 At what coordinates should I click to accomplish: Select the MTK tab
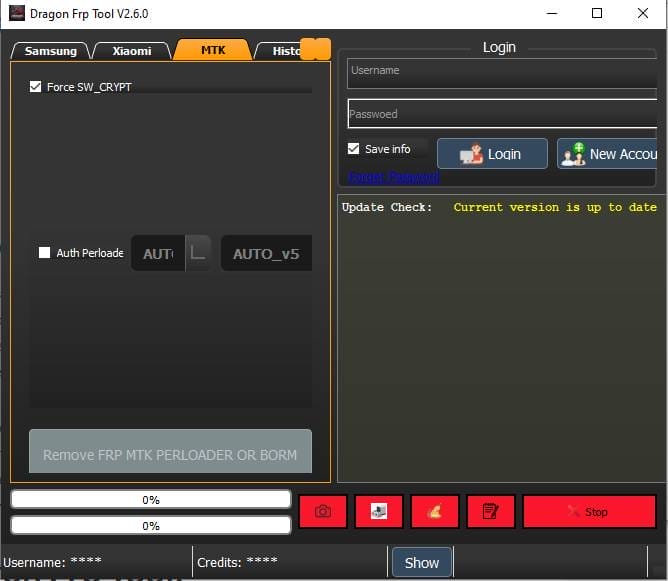point(213,50)
